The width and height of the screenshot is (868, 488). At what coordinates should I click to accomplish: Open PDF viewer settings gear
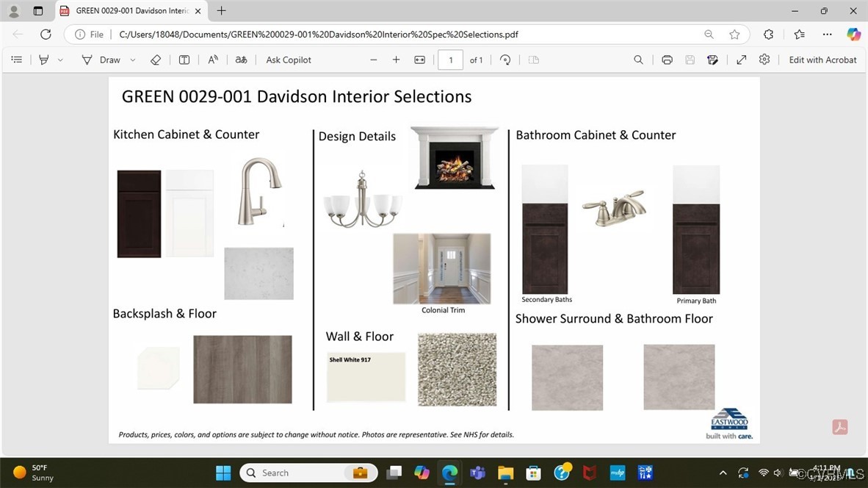[x=764, y=60]
